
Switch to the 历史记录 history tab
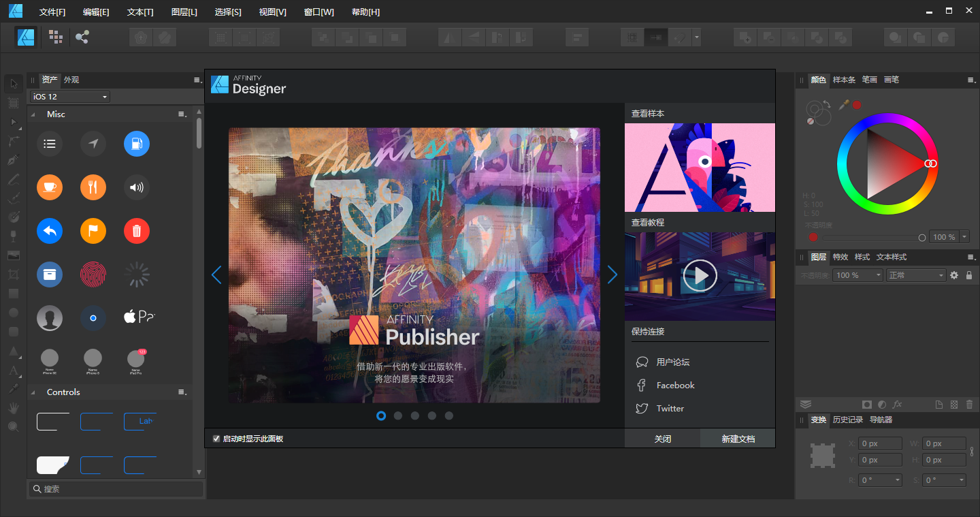848,420
